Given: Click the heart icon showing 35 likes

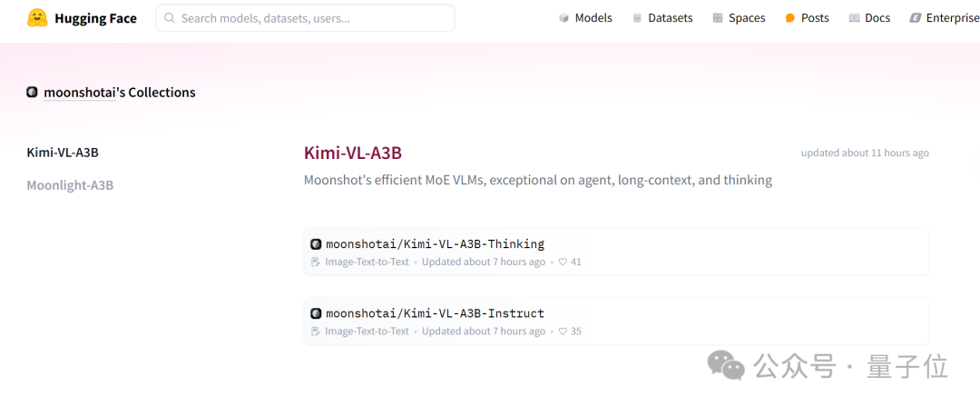Looking at the screenshot, I should coord(563,332).
